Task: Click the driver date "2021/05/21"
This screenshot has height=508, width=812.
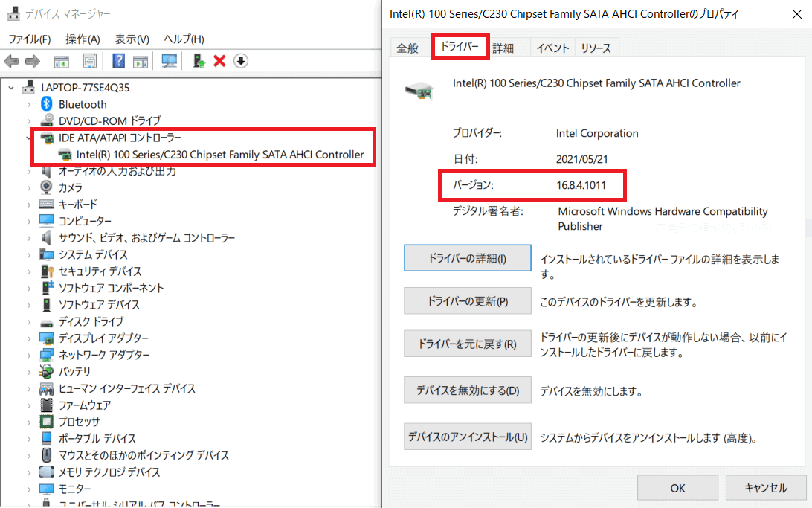Action: [x=582, y=159]
